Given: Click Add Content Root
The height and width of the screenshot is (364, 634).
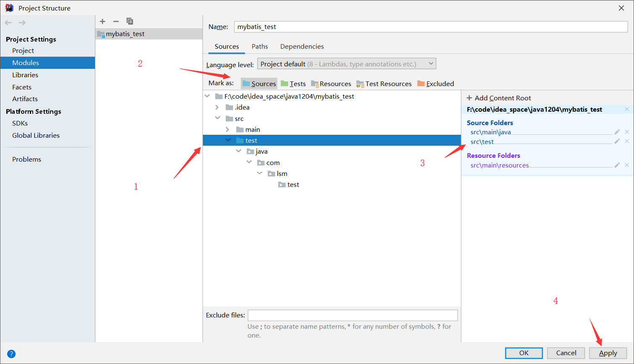Looking at the screenshot, I should (x=499, y=98).
